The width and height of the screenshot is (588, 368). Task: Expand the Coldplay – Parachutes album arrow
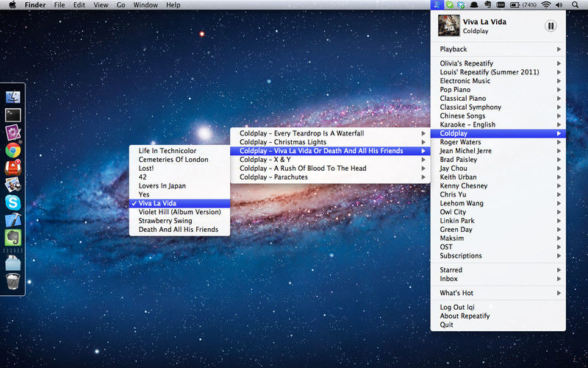click(423, 177)
